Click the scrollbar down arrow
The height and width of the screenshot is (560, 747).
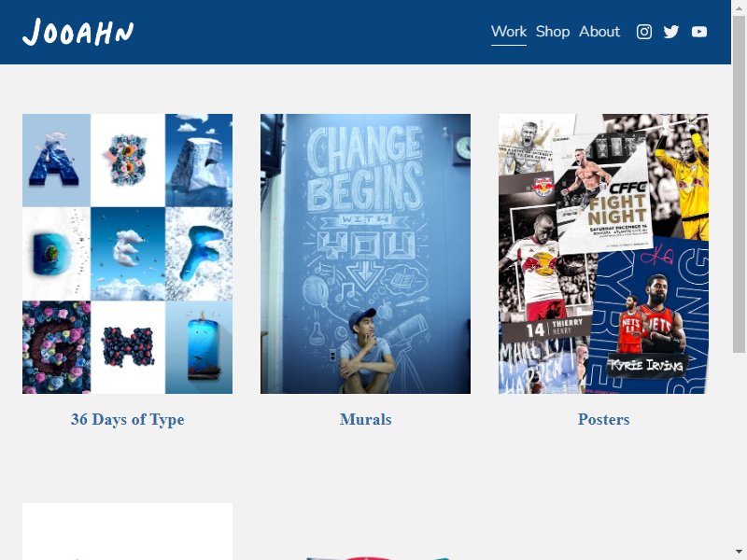[x=739, y=552]
